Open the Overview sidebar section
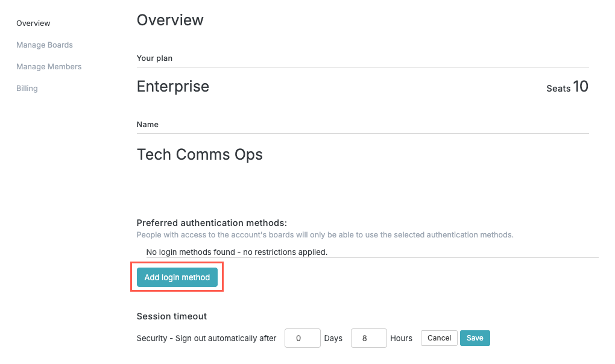 [33, 24]
